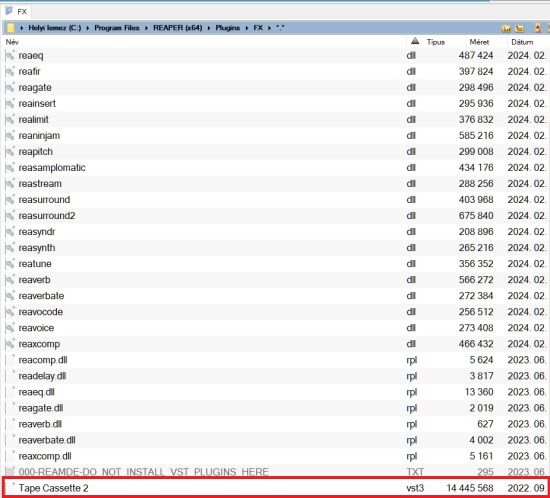
Task: Click the folder icon at path start
Action: pyautogui.click(x=11, y=28)
